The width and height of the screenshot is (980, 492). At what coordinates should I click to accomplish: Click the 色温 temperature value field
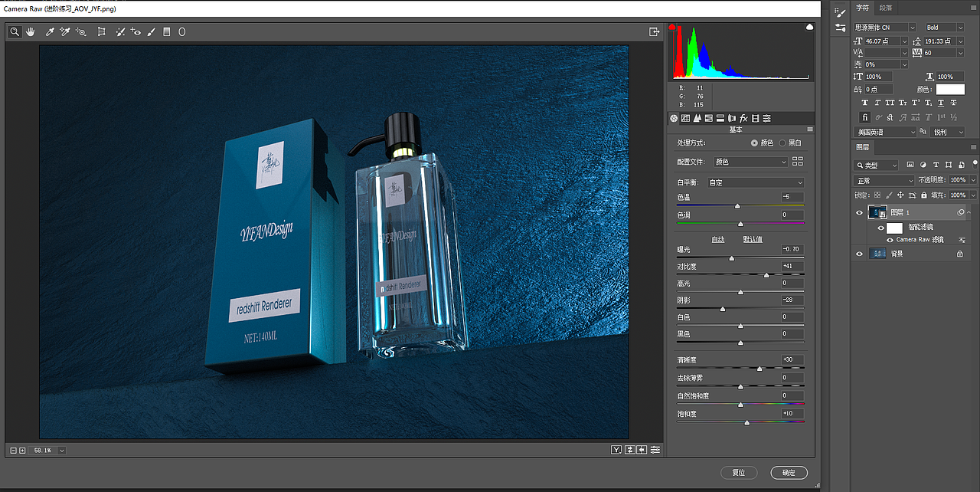[792, 198]
